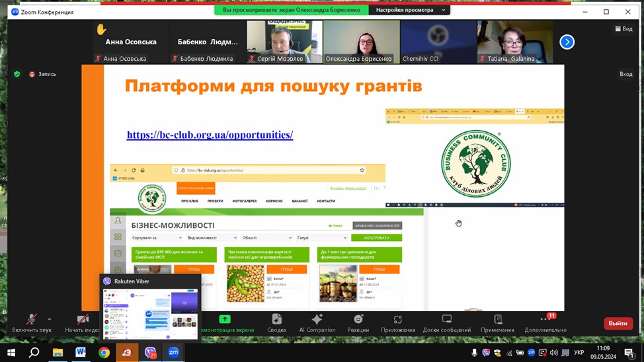Image resolution: width=644 pixels, height=362 pixels.
Task: Open Viber taskbar icon
Action: (x=150, y=353)
